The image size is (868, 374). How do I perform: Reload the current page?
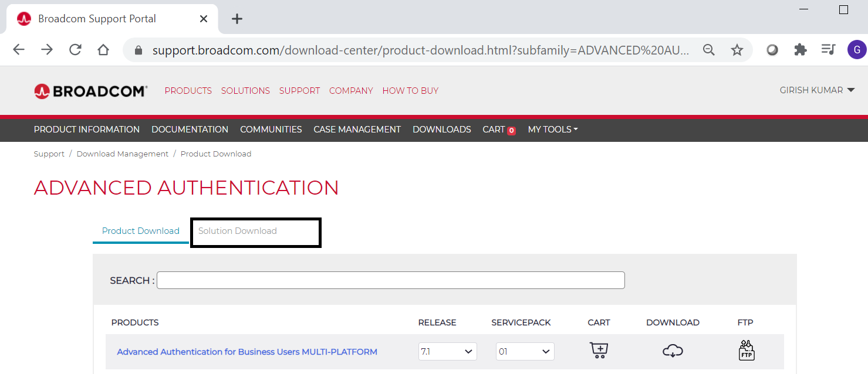(x=75, y=50)
